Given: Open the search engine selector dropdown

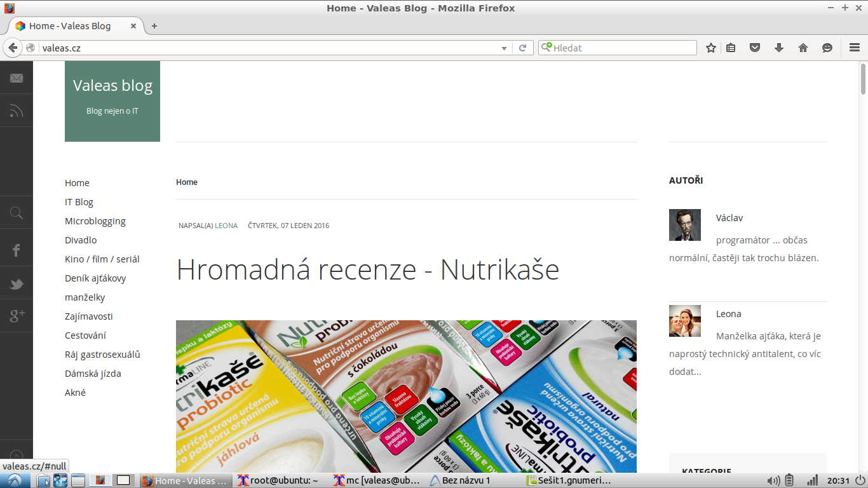Looking at the screenshot, I should 546,48.
